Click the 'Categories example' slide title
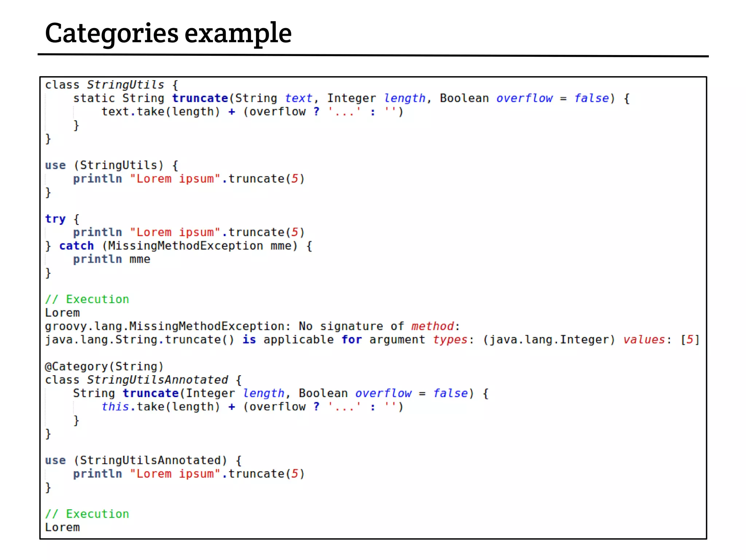This screenshot has width=746, height=560. pyautogui.click(x=168, y=33)
